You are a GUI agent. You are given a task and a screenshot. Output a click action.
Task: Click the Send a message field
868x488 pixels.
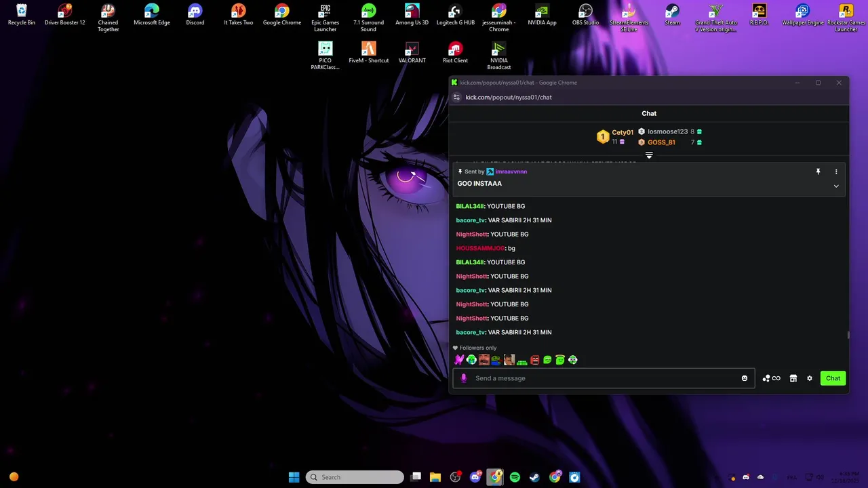point(604,378)
